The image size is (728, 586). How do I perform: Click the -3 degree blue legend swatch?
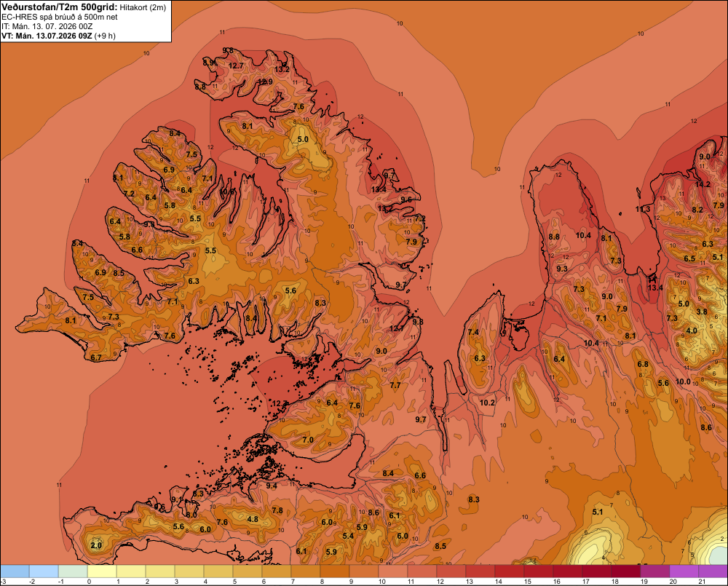(15, 571)
